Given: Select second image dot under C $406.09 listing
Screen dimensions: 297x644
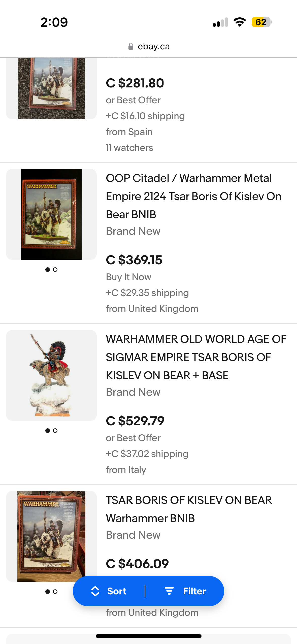Looking at the screenshot, I should click(55, 592).
